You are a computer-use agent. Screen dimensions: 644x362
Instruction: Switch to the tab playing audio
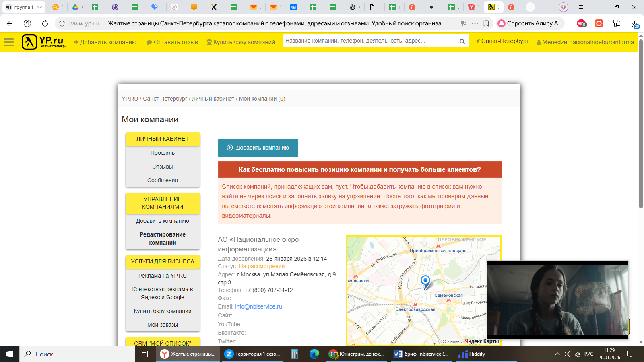click(432, 7)
